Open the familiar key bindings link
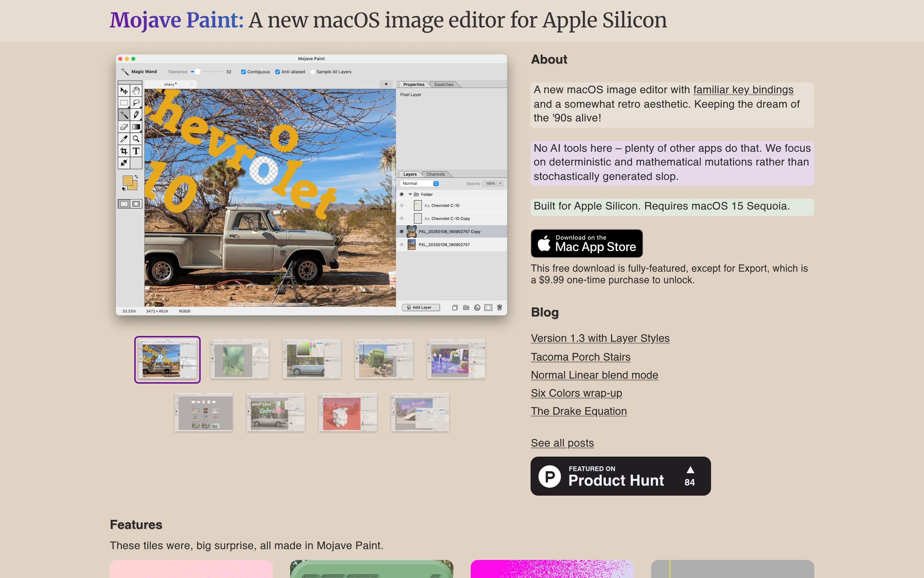Screen dimensions: 924x578 (743, 90)
